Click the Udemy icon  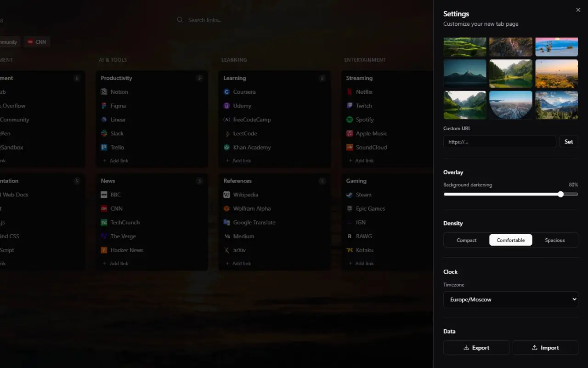(226, 106)
